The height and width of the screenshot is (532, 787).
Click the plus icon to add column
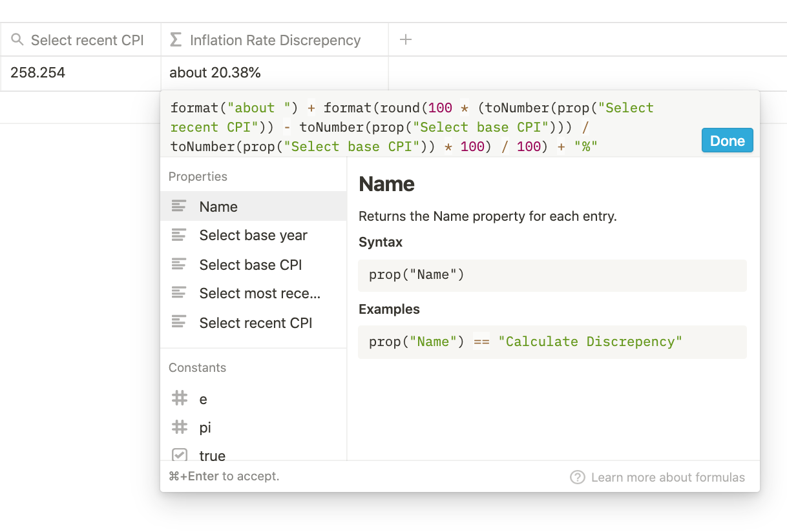click(406, 39)
